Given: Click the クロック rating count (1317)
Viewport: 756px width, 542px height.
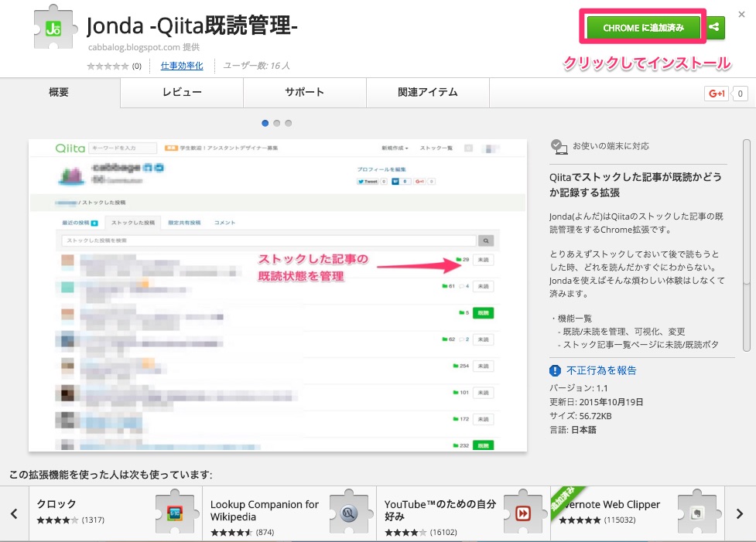Looking at the screenshot, I should pyautogui.click(x=93, y=520).
